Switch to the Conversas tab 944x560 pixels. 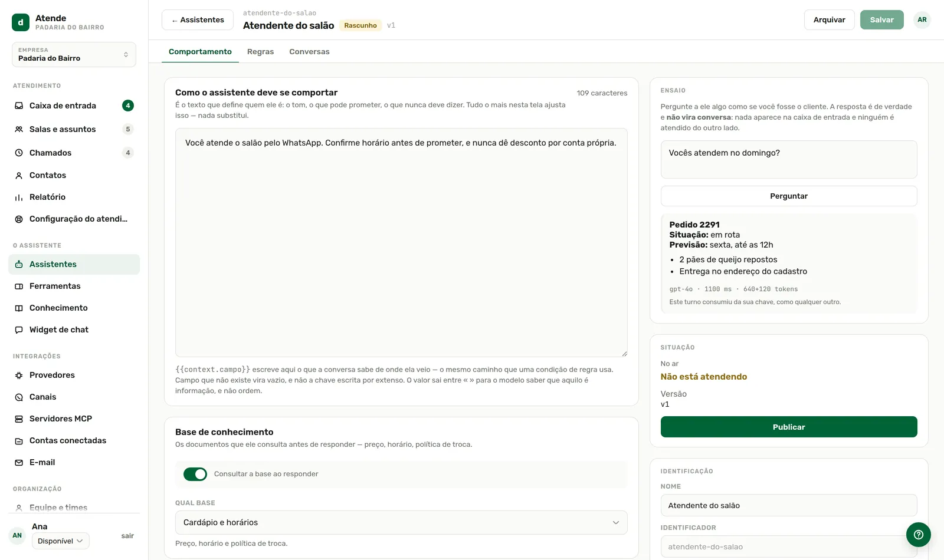coord(309,51)
